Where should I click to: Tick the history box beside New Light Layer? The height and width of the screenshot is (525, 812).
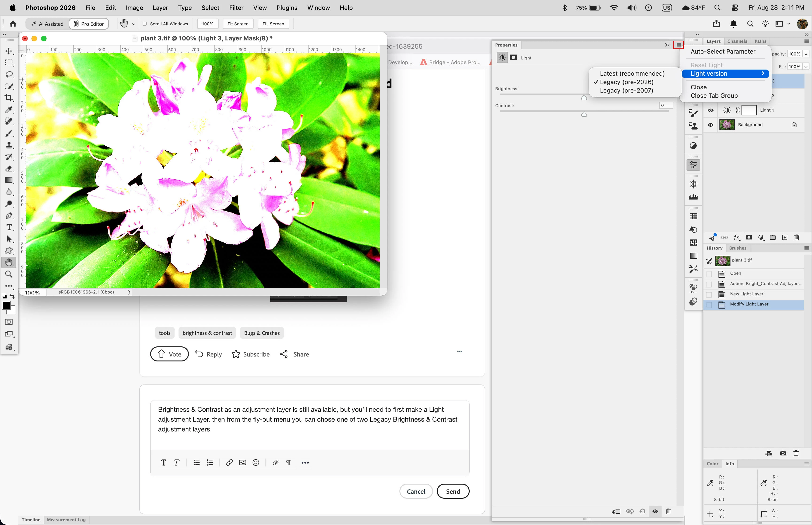(709, 294)
